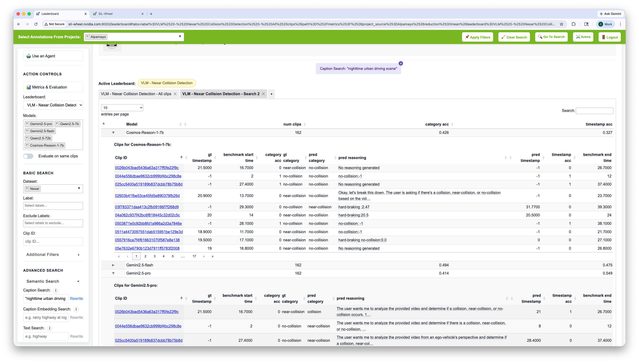
Task: Open the Leaderboard selection dropdown
Action: [53, 105]
